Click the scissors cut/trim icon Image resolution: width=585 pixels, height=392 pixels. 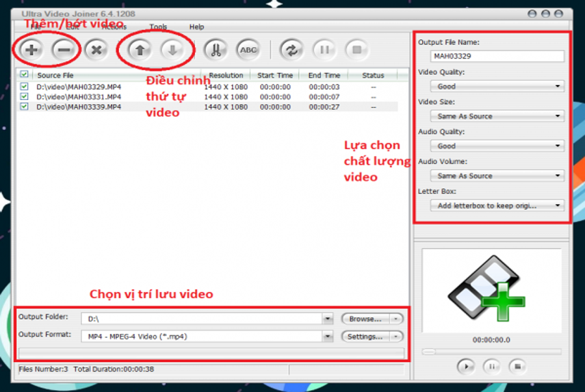pos(216,49)
